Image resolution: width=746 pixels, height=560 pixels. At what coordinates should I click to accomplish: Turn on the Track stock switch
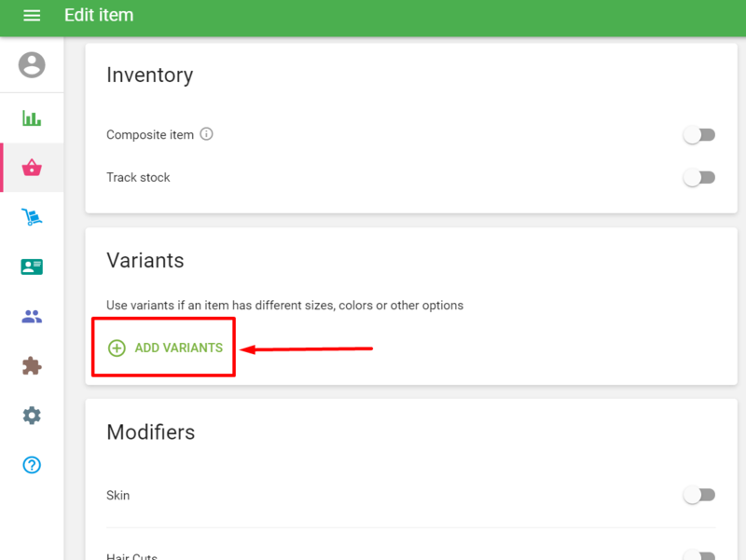pos(698,178)
